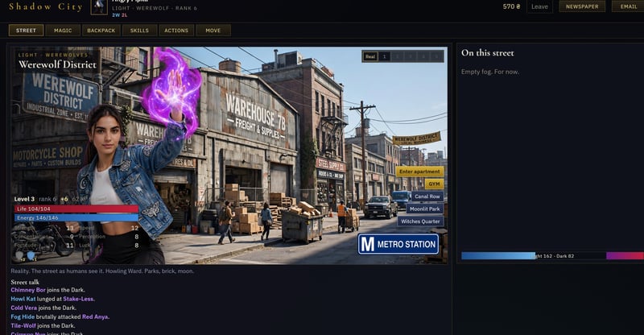Open the Newspaper
This screenshot has height=335, width=644.
(x=582, y=6)
